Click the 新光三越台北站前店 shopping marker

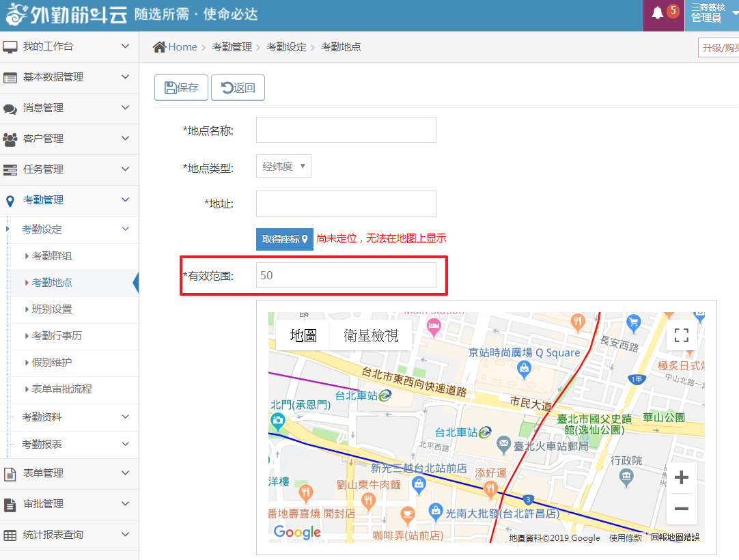(419, 485)
